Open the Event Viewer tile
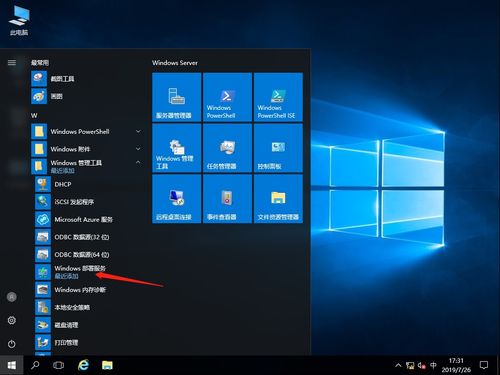 [x=227, y=199]
